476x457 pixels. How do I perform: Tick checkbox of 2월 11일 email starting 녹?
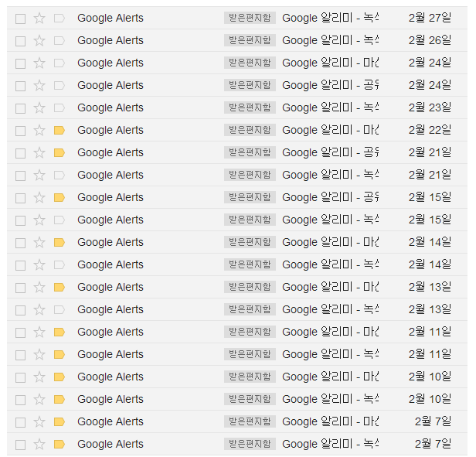click(20, 355)
